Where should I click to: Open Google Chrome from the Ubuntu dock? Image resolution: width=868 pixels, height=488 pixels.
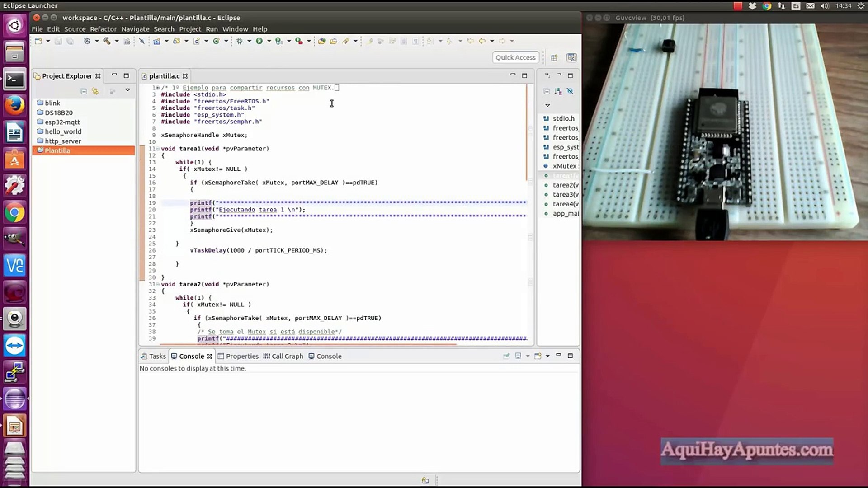click(x=14, y=213)
